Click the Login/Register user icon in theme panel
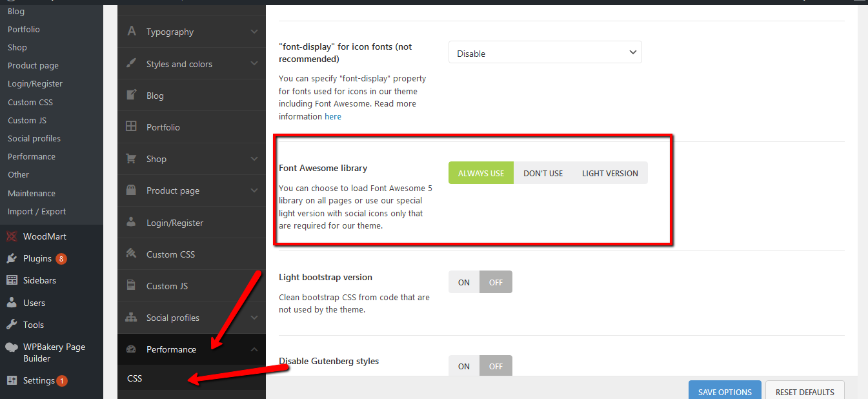 [x=132, y=222]
